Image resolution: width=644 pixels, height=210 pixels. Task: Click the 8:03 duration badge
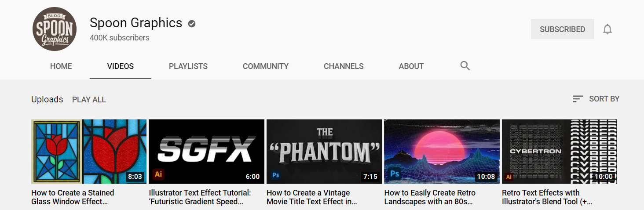pos(135,177)
